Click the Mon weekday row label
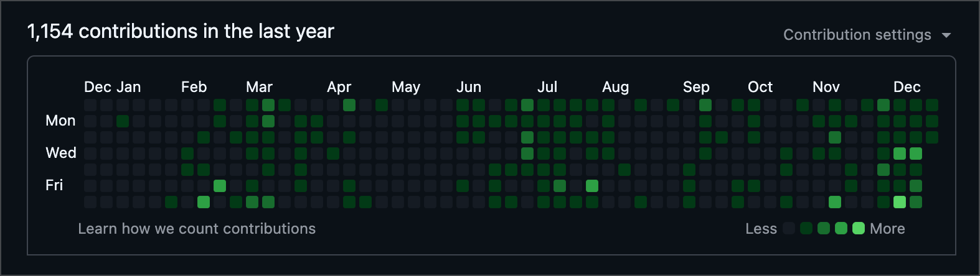The height and width of the screenshot is (276, 980). click(60, 121)
